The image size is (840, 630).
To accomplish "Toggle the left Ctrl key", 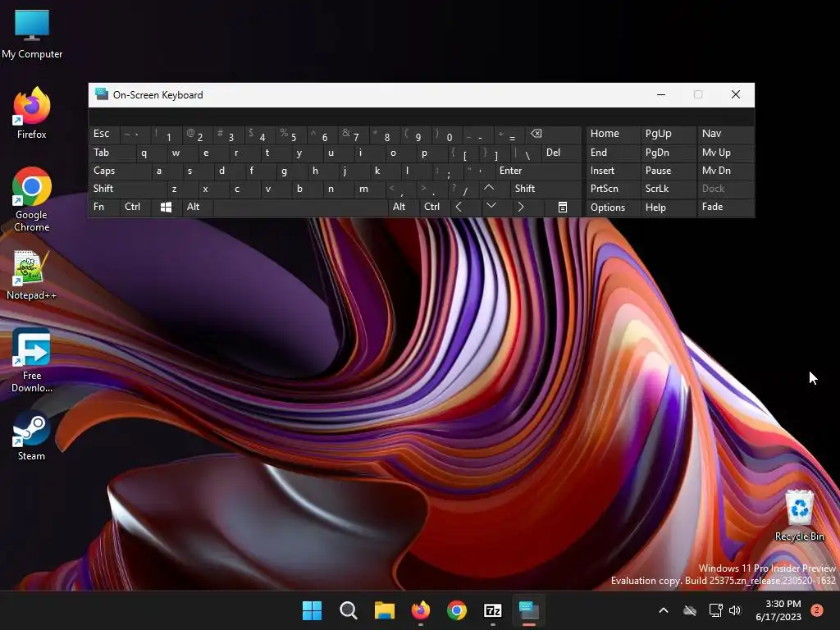I will [x=135, y=207].
